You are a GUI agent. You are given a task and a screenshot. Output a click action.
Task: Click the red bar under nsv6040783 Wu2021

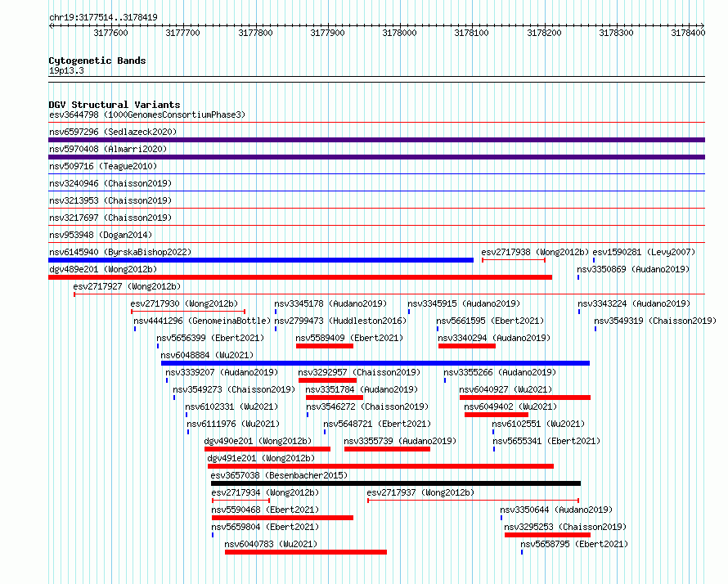[305, 552]
